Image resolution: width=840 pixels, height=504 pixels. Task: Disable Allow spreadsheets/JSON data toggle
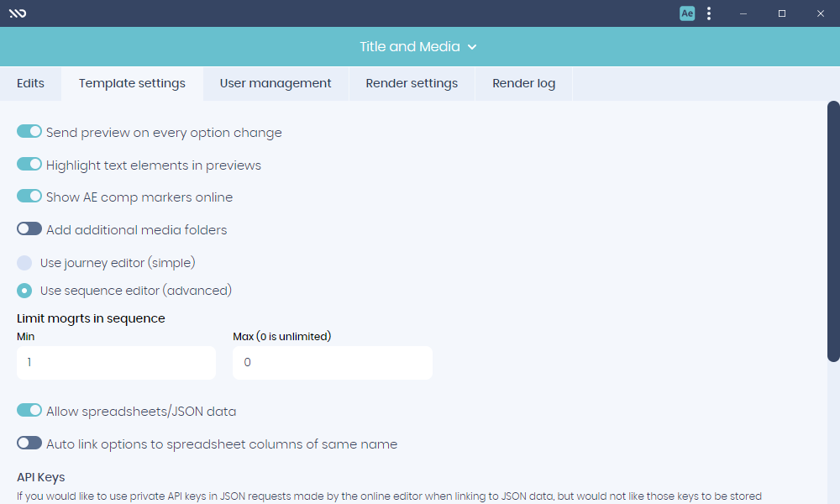pos(29,411)
